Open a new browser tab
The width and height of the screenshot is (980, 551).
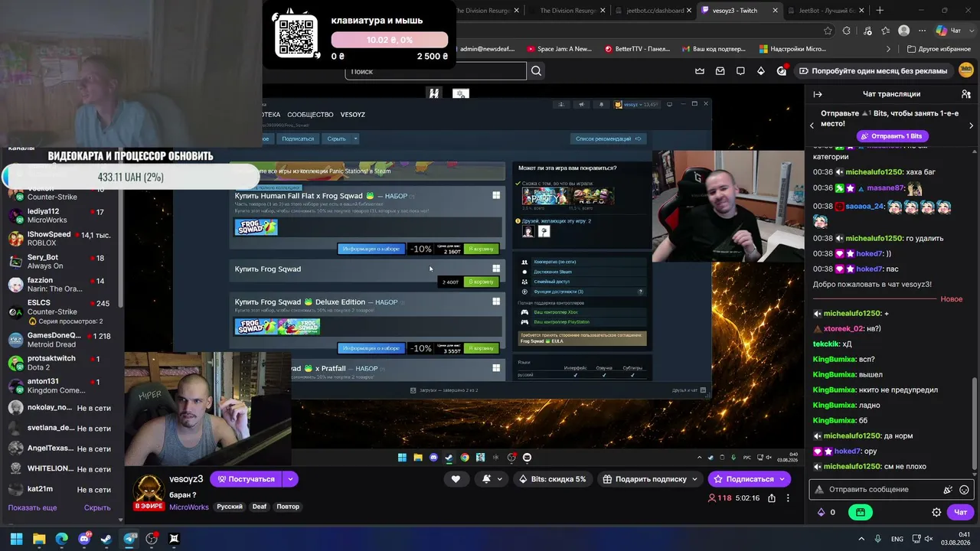coord(880,11)
